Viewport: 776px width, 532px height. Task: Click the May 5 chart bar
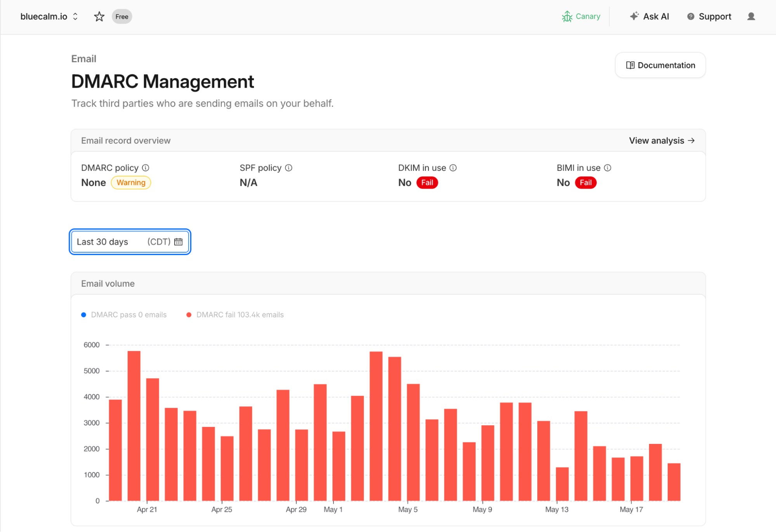[413, 442]
